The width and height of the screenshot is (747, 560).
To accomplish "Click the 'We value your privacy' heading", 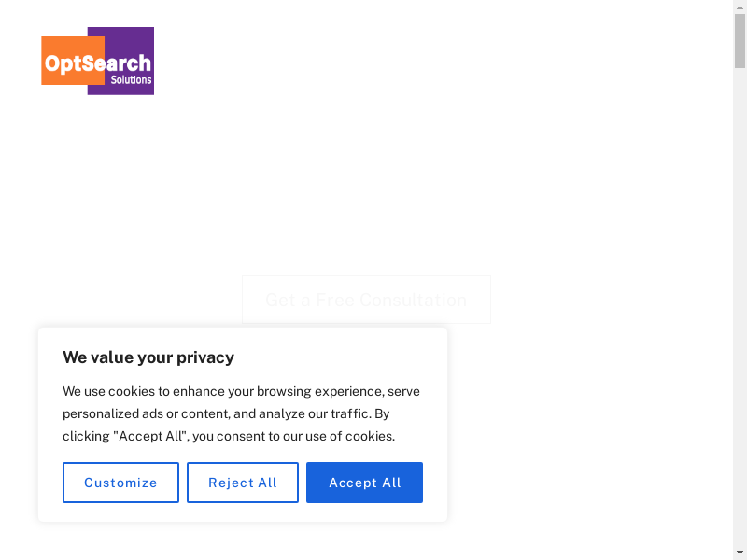I will [148, 357].
